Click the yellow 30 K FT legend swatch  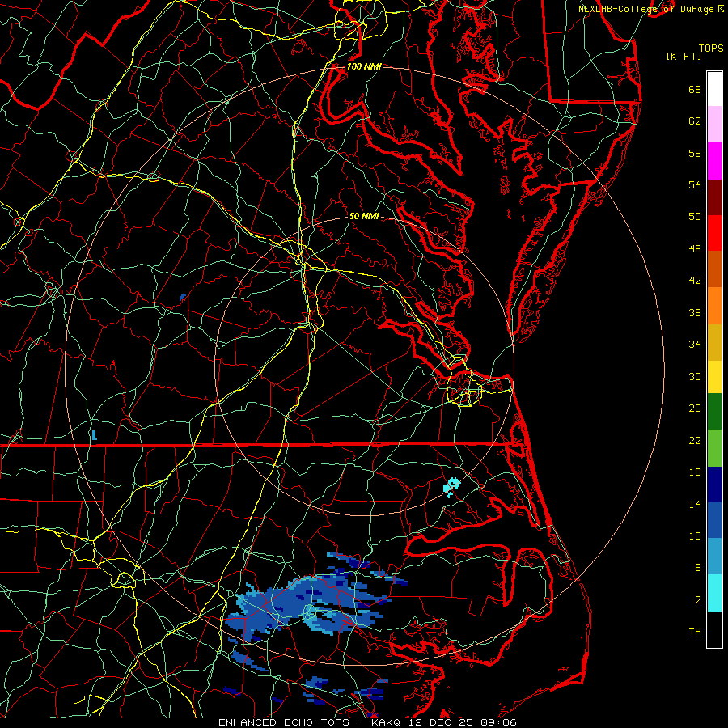(x=714, y=376)
